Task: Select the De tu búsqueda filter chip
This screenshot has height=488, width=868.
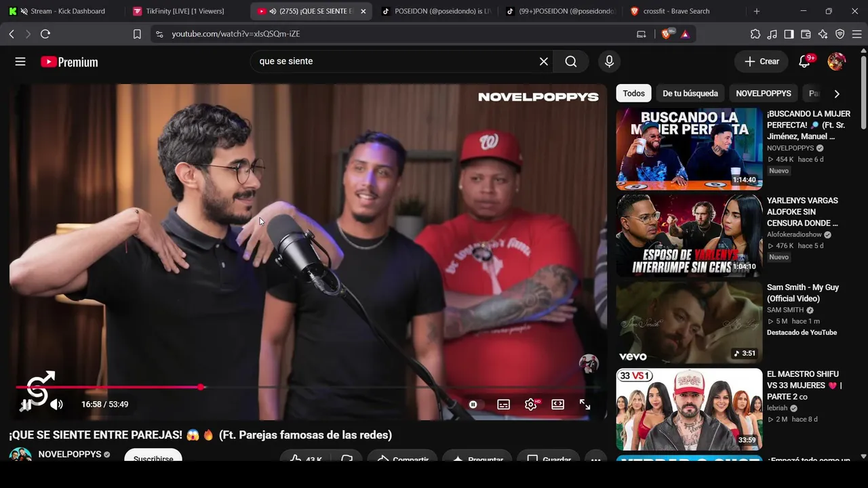Action: coord(690,94)
